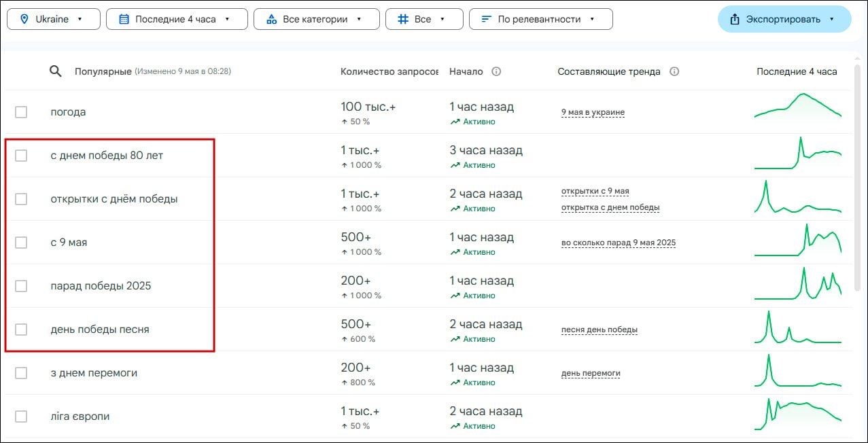Select checkbox for парад победы 2025
This screenshot has height=443, width=868.
21,286
